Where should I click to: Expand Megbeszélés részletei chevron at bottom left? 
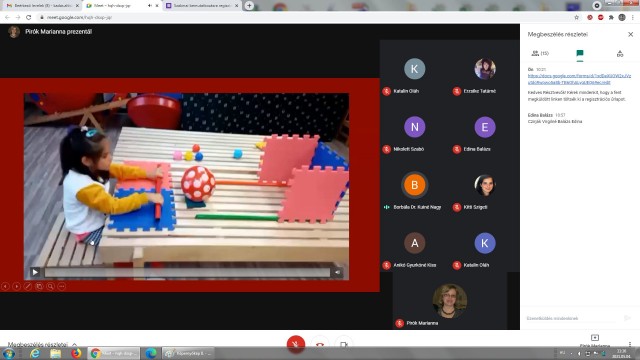pos(74,344)
